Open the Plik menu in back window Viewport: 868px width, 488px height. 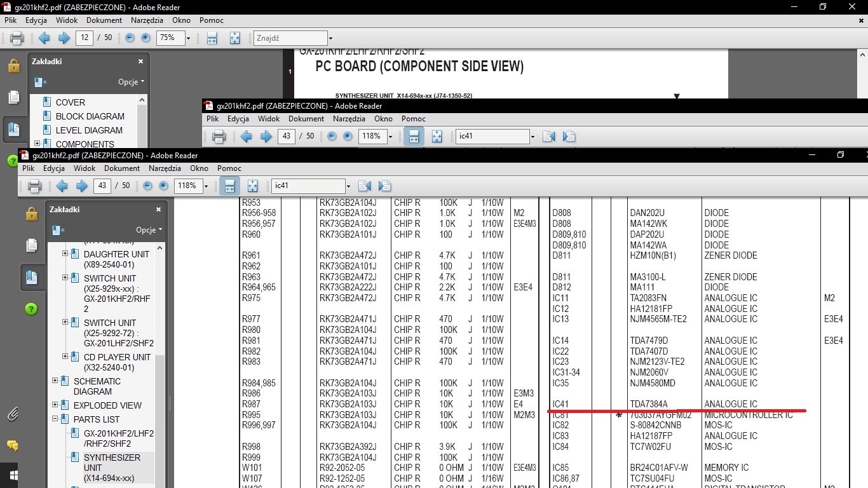pyautogui.click(x=11, y=20)
